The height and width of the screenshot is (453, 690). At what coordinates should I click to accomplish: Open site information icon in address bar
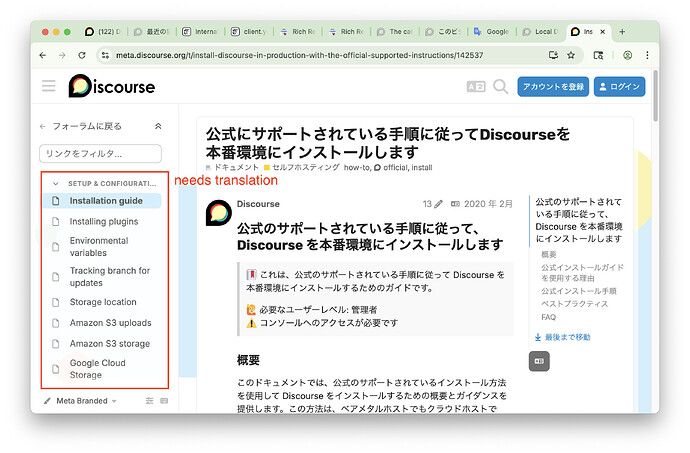105,55
